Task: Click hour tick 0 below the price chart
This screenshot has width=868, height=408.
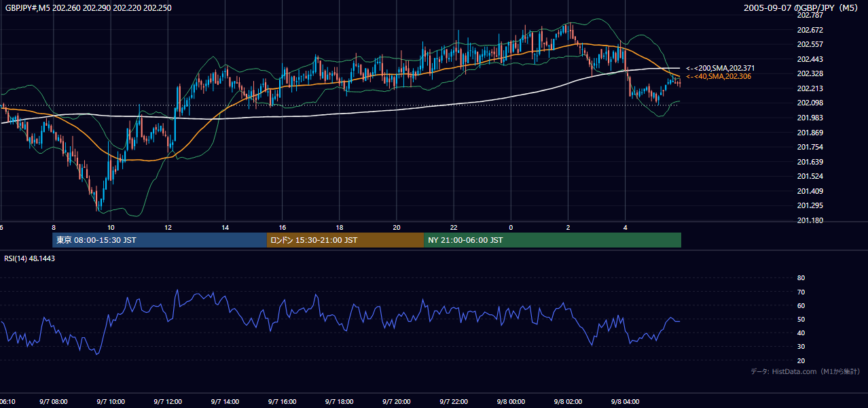Action: tap(510, 227)
